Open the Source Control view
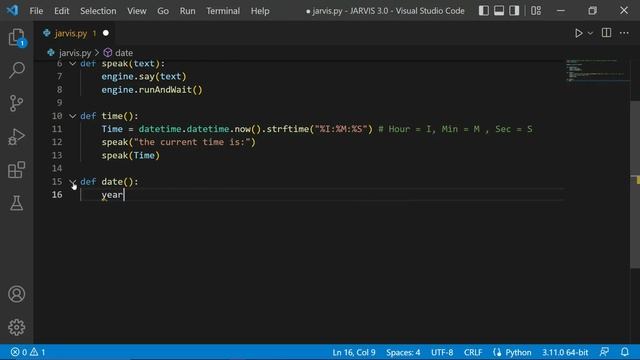The image size is (640, 360). 16,103
